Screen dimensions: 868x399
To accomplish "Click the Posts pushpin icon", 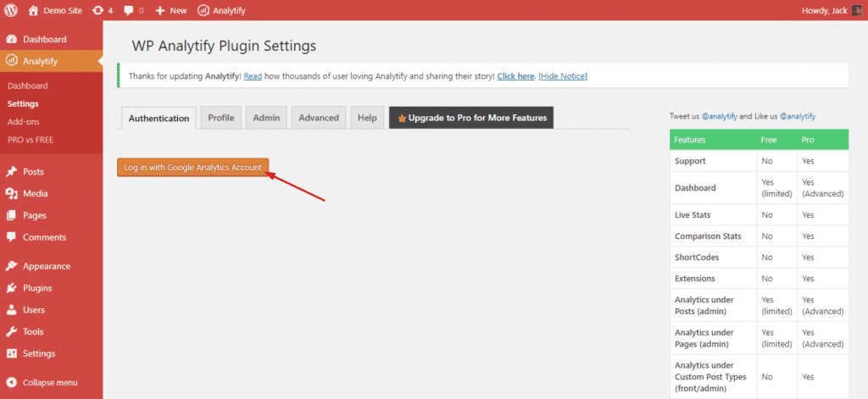I will click(11, 172).
